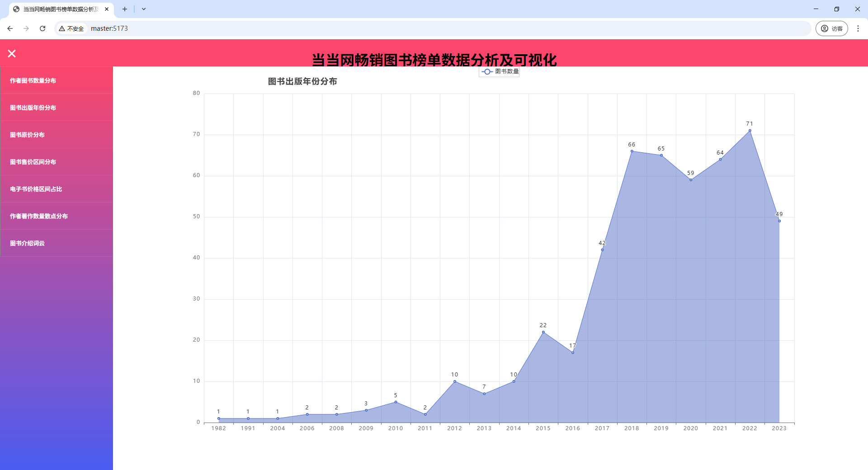The height and width of the screenshot is (470, 868).
Task: Click the 2009 data point labeled 3
Action: (x=366, y=410)
